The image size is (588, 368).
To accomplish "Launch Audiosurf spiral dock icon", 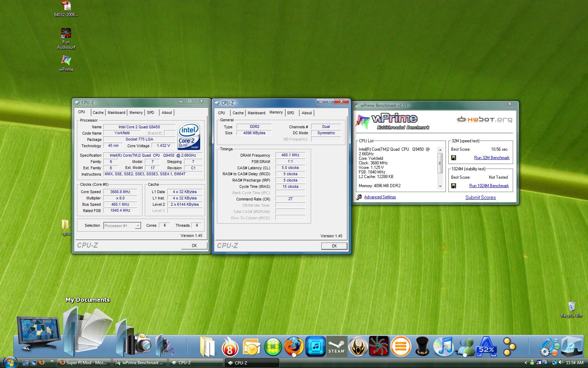I will pos(379,346).
